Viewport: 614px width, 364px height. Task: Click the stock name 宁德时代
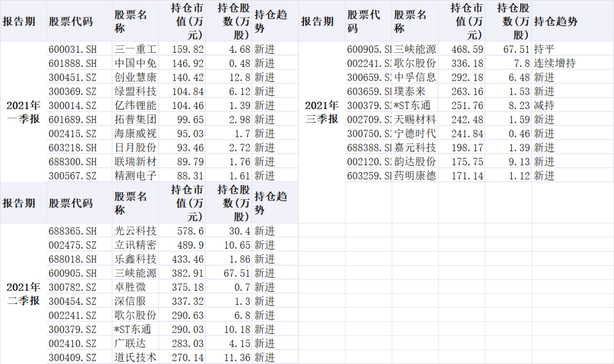point(415,133)
